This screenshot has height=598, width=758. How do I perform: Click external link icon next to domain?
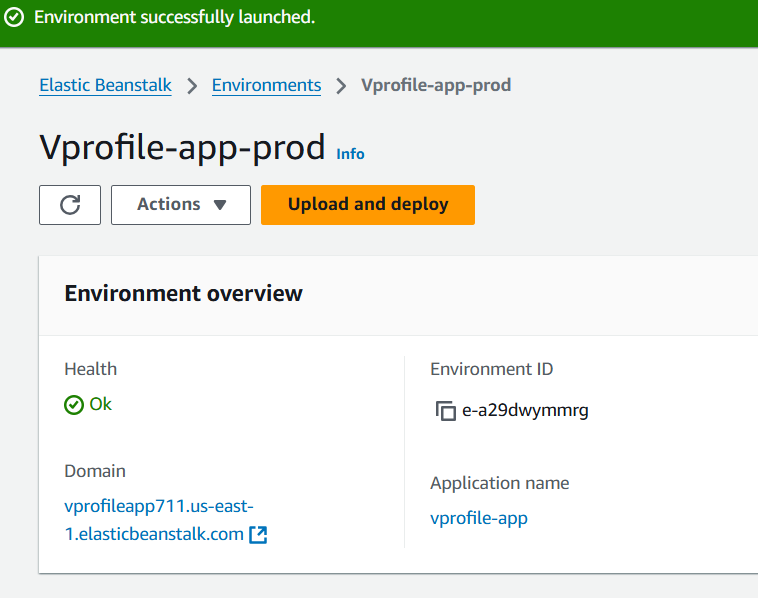point(258,535)
